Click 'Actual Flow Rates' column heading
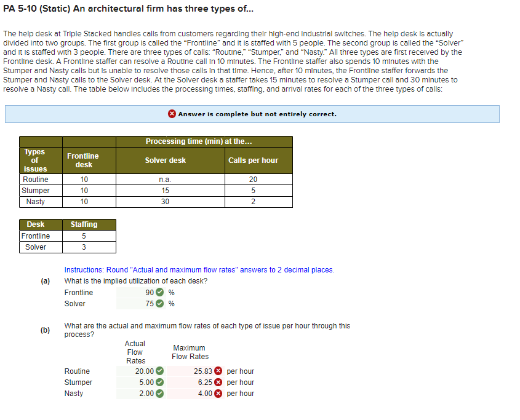This screenshot has height=420, width=520. [135, 352]
